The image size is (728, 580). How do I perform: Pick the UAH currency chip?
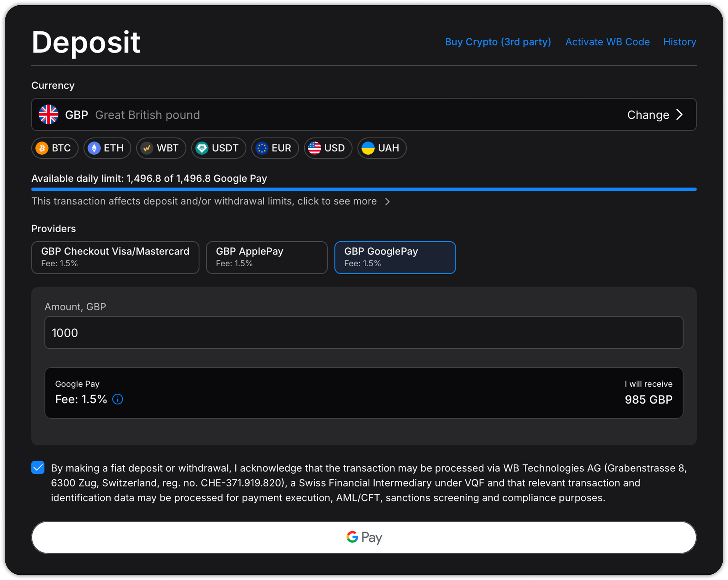382,148
